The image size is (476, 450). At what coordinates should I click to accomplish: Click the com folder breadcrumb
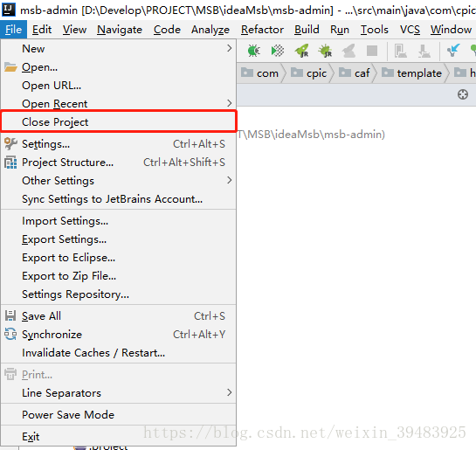point(260,73)
